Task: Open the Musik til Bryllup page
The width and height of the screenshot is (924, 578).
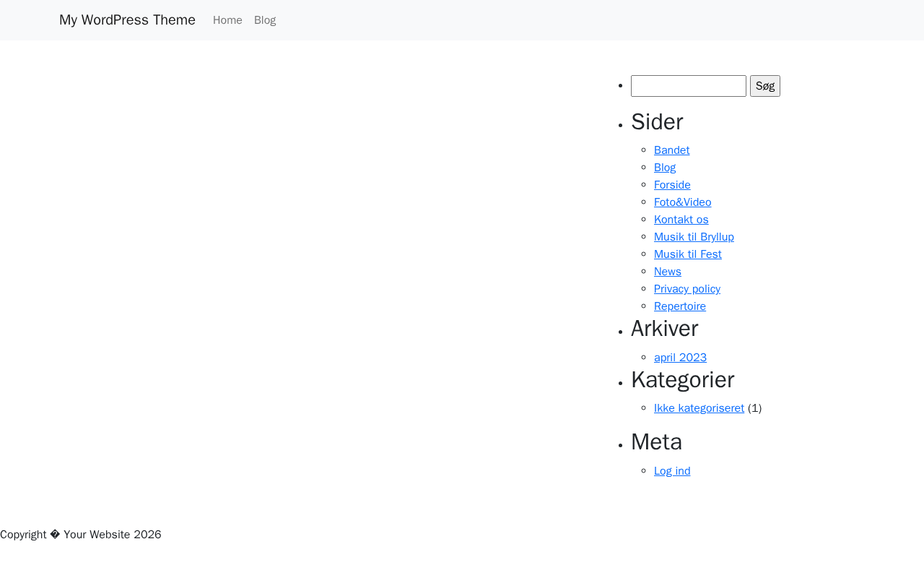Action: pos(694,237)
